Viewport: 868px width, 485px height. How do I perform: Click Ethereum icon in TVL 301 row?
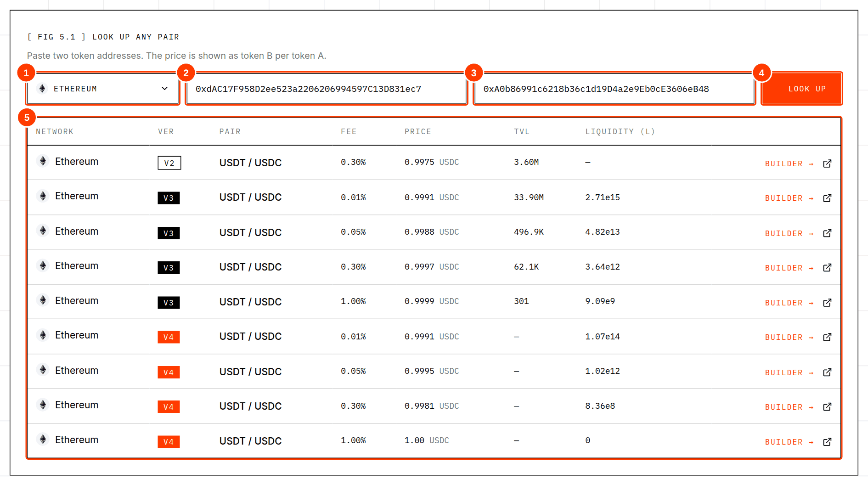(43, 300)
